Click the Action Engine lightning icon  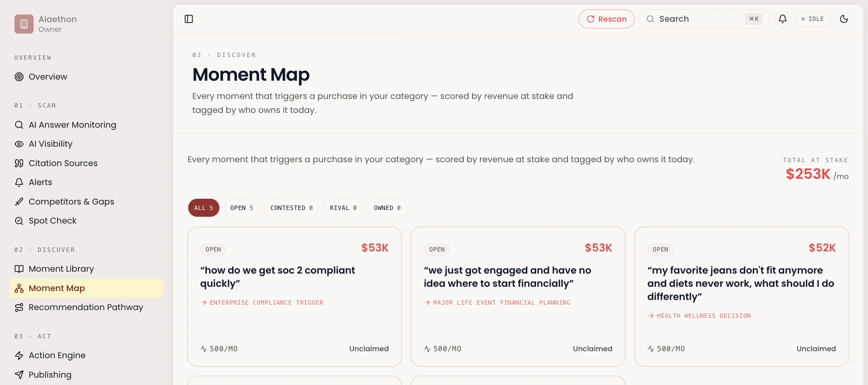pyautogui.click(x=19, y=356)
